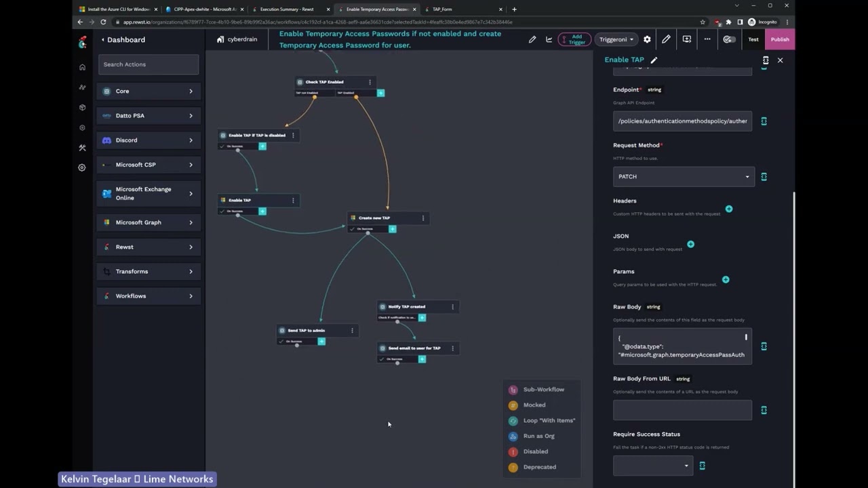Viewport: 868px width, 488px height.
Task: Click the workflow settings gear icon
Action: pos(647,39)
